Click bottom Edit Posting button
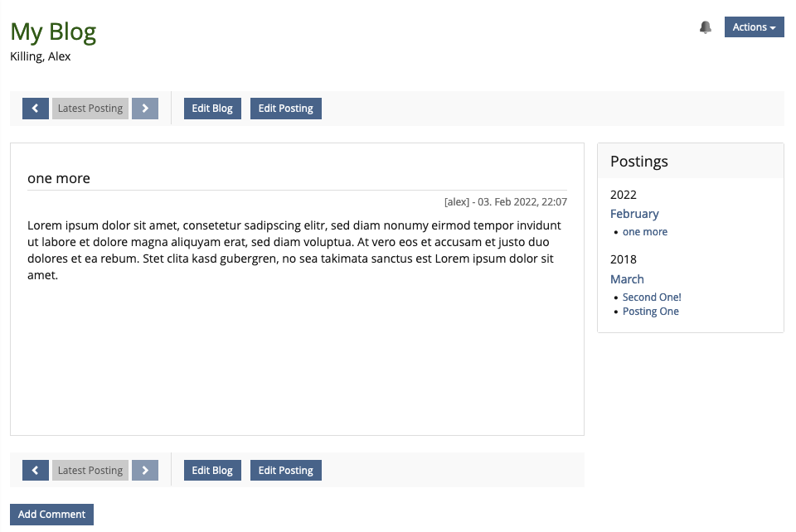This screenshot has width=796, height=532. pyautogui.click(x=285, y=471)
